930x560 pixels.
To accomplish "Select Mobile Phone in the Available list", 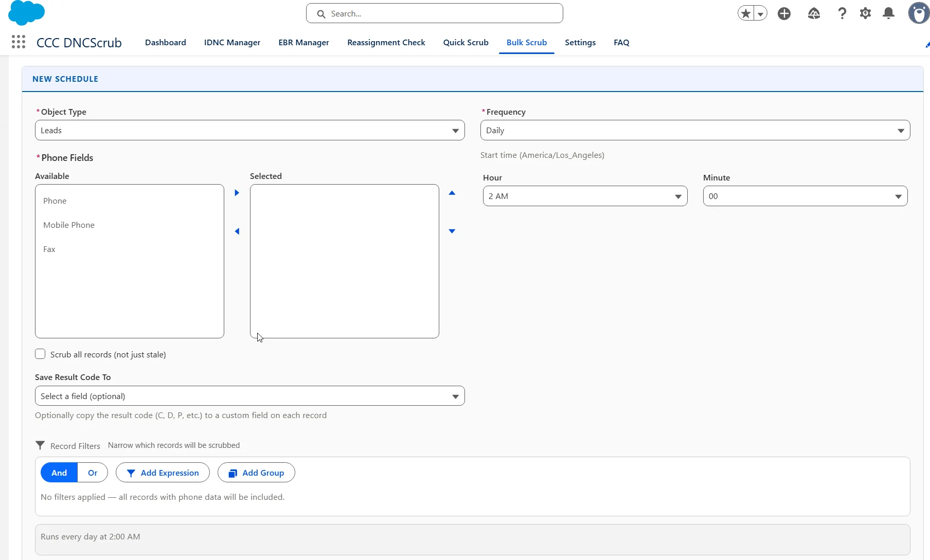I will pyautogui.click(x=130, y=225).
